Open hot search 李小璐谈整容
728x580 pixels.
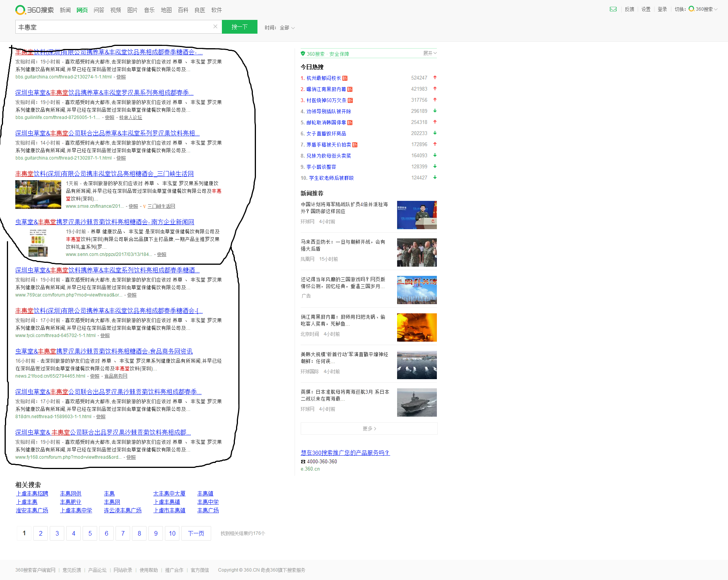tap(321, 167)
